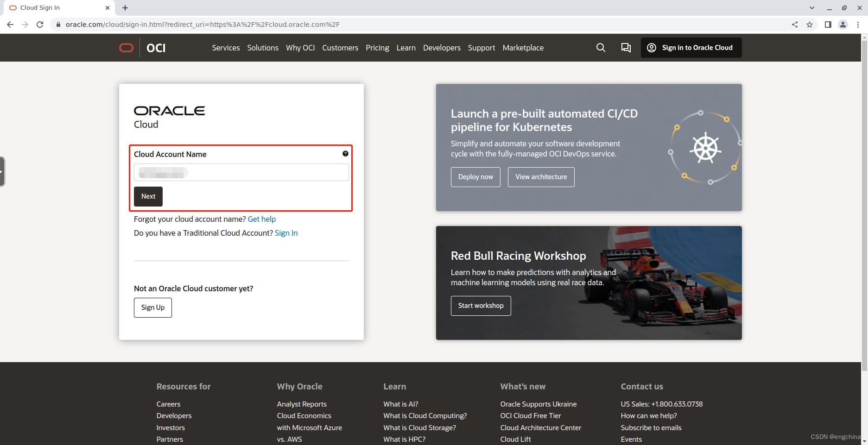Expand the collapsed left edge side handle
Screen dimensions: 868x445
click(x=2, y=171)
